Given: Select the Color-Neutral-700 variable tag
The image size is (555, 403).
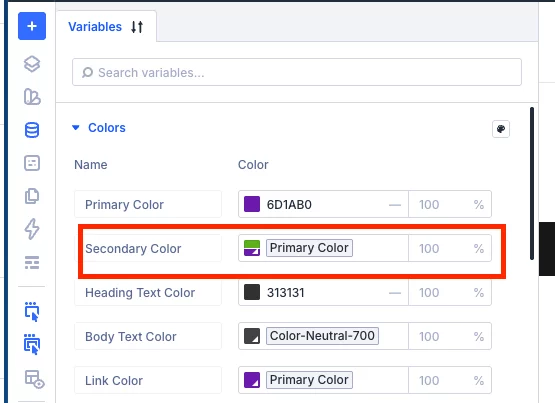Looking at the screenshot, I should coord(322,336).
